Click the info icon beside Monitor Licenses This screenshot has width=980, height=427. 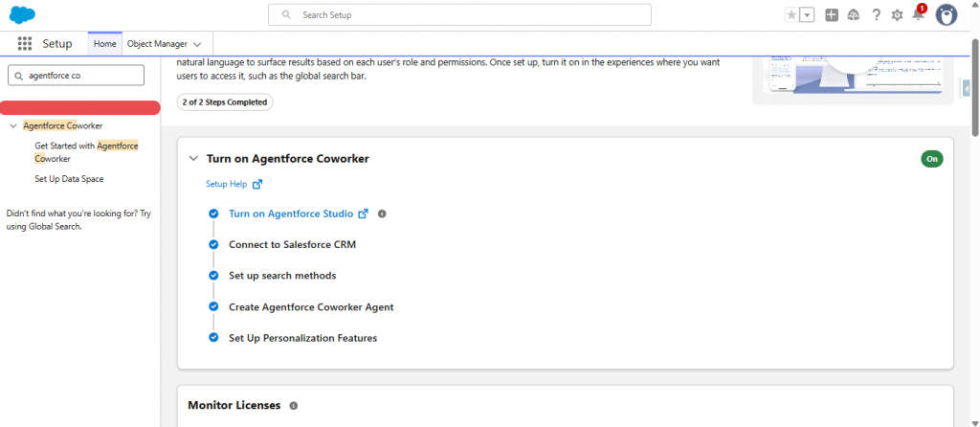point(294,406)
